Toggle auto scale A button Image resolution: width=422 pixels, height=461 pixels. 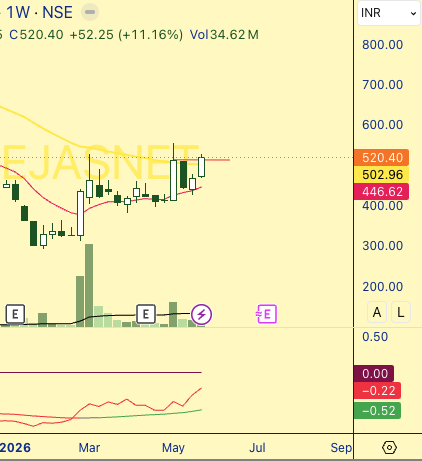(377, 312)
